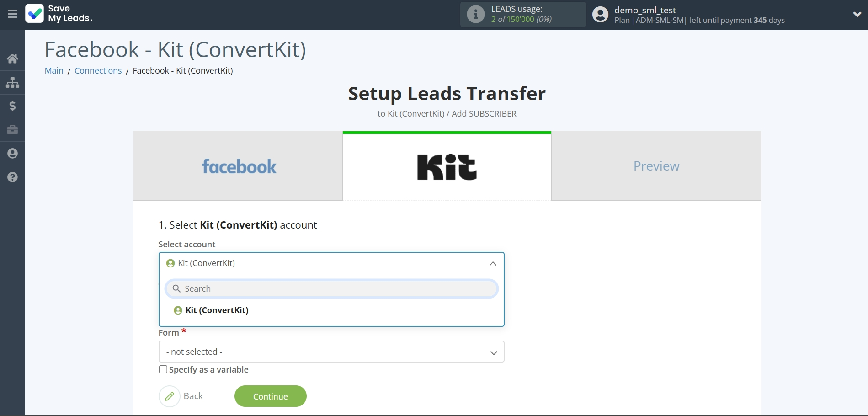
Task: Click the briefcase services icon
Action: pos(12,130)
